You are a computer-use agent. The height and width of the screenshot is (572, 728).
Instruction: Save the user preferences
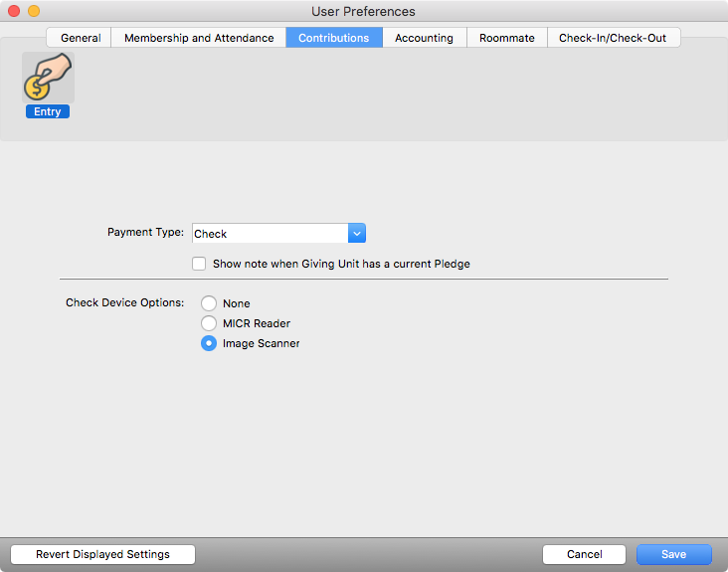[674, 554]
